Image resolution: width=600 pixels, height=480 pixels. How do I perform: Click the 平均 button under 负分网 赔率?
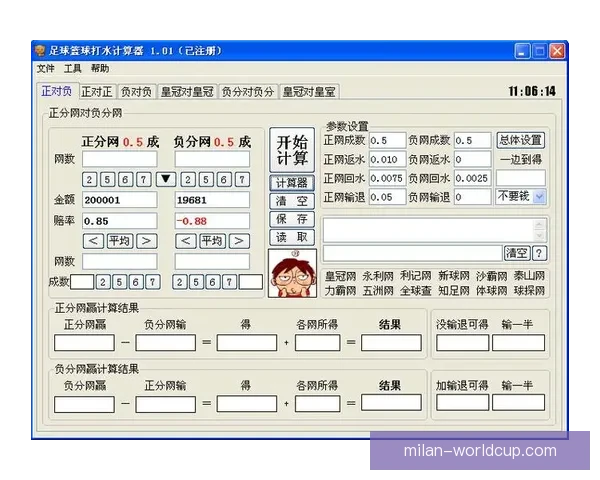(212, 241)
